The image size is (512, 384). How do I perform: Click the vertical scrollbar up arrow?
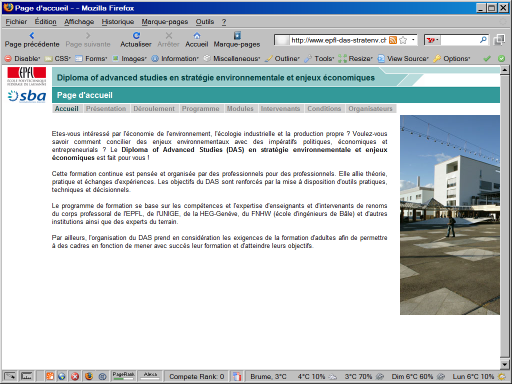tap(504, 70)
